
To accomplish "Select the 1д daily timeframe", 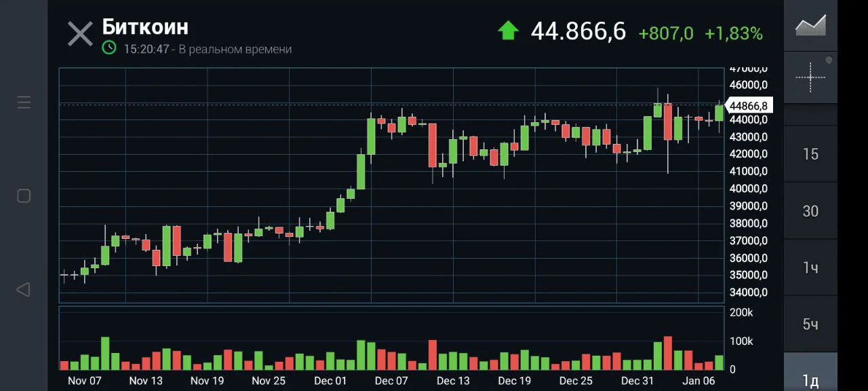I will tap(810, 380).
